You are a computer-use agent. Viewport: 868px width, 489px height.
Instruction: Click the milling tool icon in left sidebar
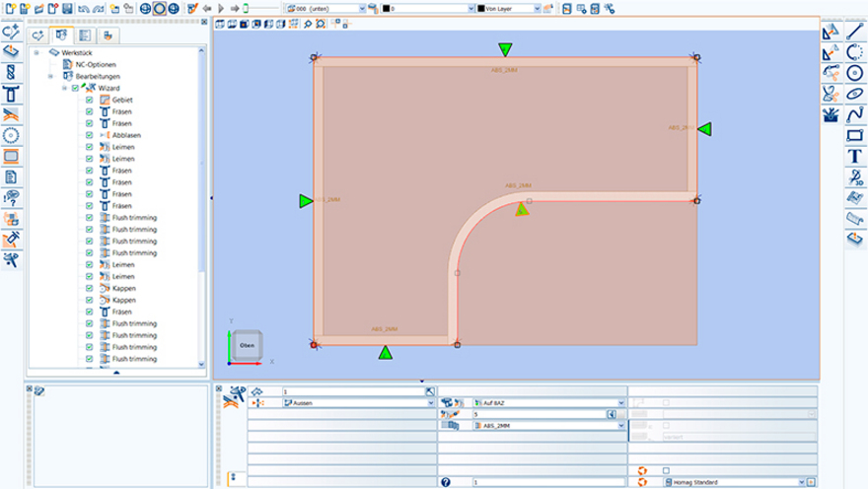tap(11, 94)
